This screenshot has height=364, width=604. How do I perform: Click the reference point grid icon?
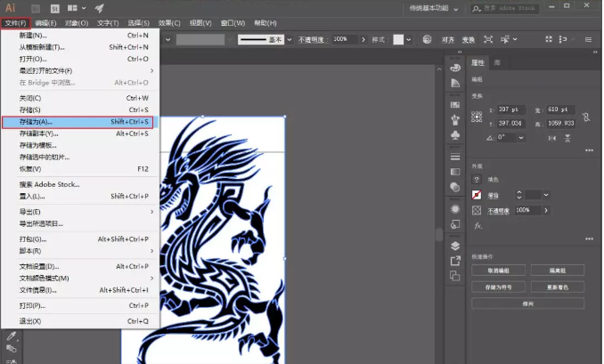(477, 117)
